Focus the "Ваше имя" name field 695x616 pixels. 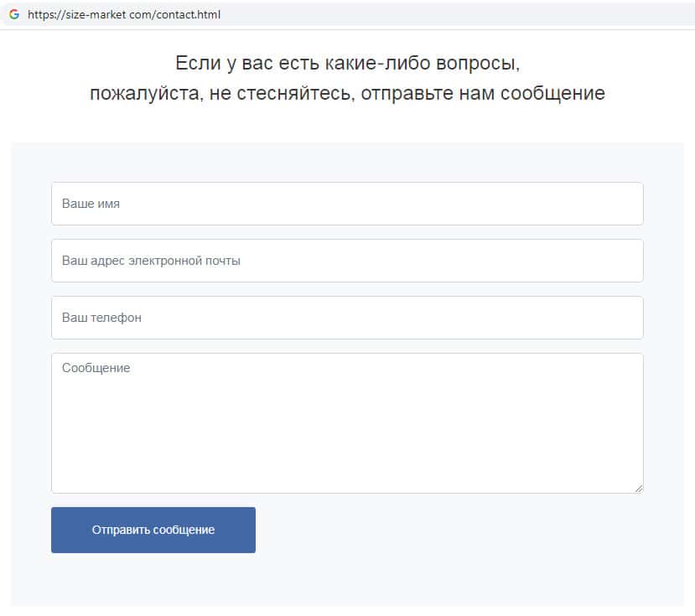click(x=347, y=204)
